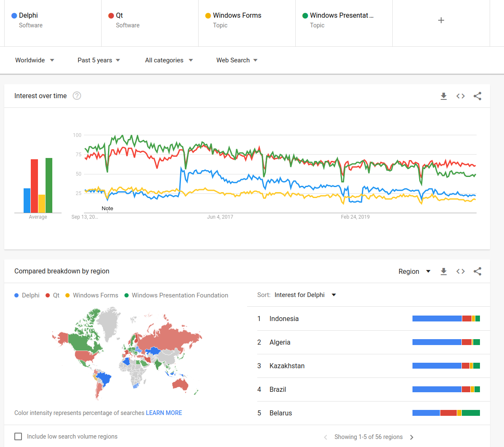Download the Interest over time data
Viewport: 504px width, 447px height.
[444, 96]
